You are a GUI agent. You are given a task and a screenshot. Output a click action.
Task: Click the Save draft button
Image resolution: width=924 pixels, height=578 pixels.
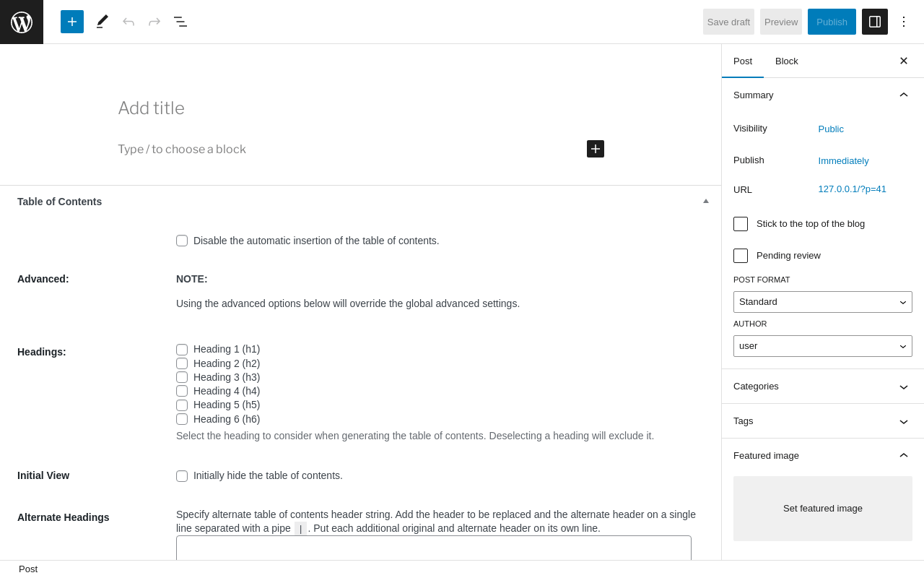[728, 22]
